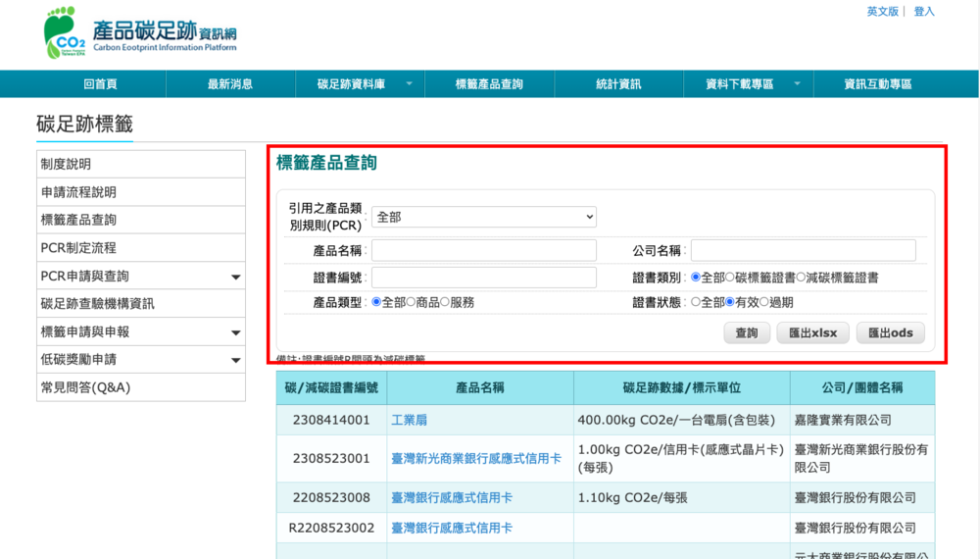Click the 匯出xlsx export button

pos(812,333)
